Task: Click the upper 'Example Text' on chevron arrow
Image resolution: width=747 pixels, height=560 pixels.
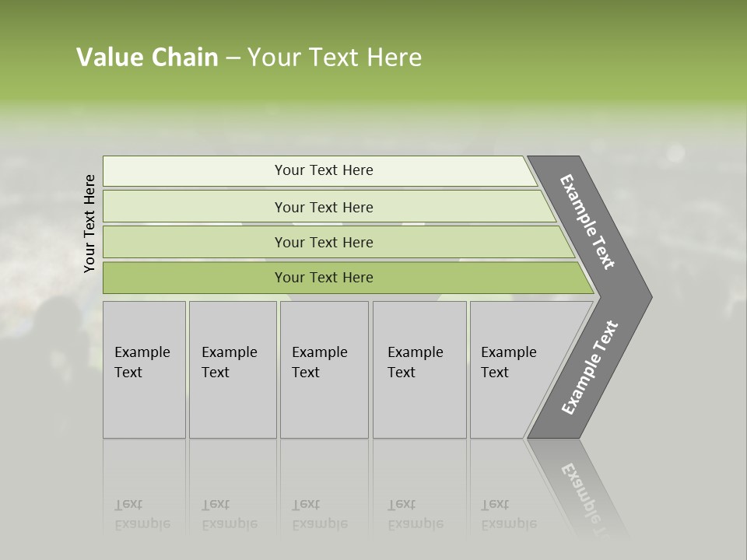Action: tap(587, 222)
